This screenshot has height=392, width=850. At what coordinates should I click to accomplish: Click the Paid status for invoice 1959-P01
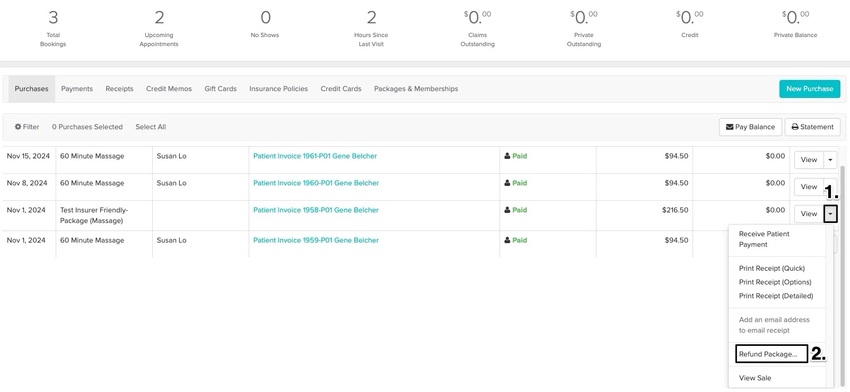pyautogui.click(x=516, y=240)
